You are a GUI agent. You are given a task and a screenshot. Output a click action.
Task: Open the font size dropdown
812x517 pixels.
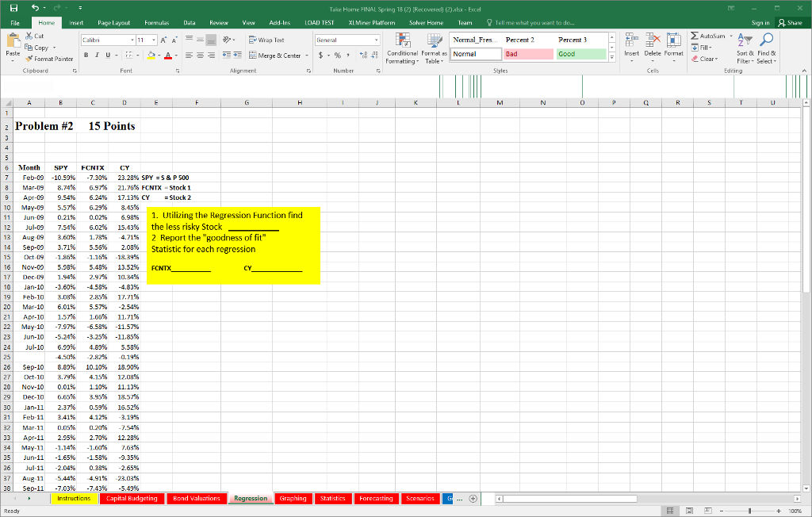154,40
